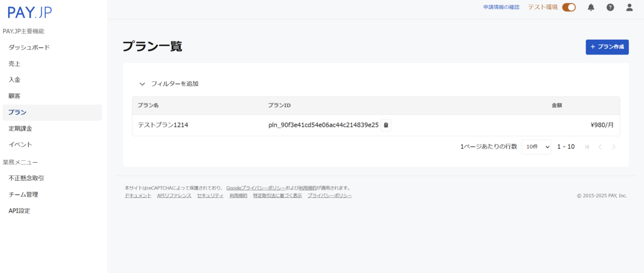Image resolution: width=644 pixels, height=273 pixels.
Task: Go to next page arrow
Action: [613, 146]
